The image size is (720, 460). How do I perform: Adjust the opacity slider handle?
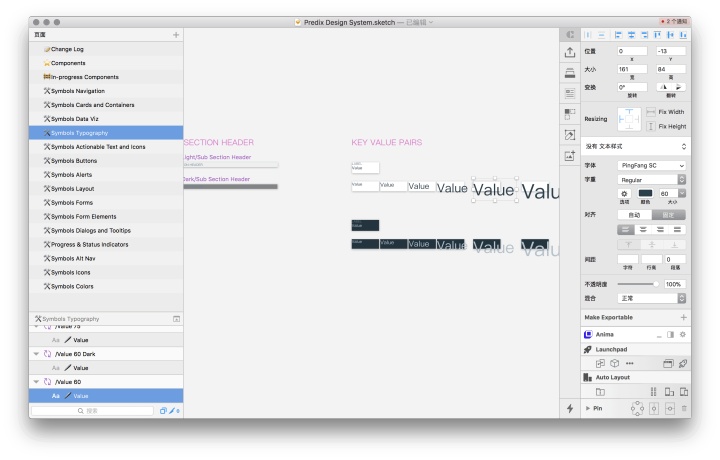(x=656, y=284)
